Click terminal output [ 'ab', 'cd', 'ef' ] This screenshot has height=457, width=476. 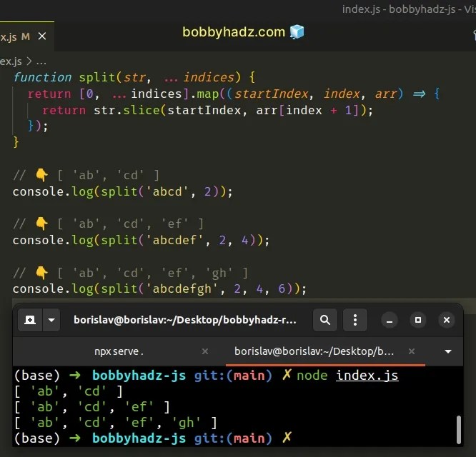click(92, 407)
